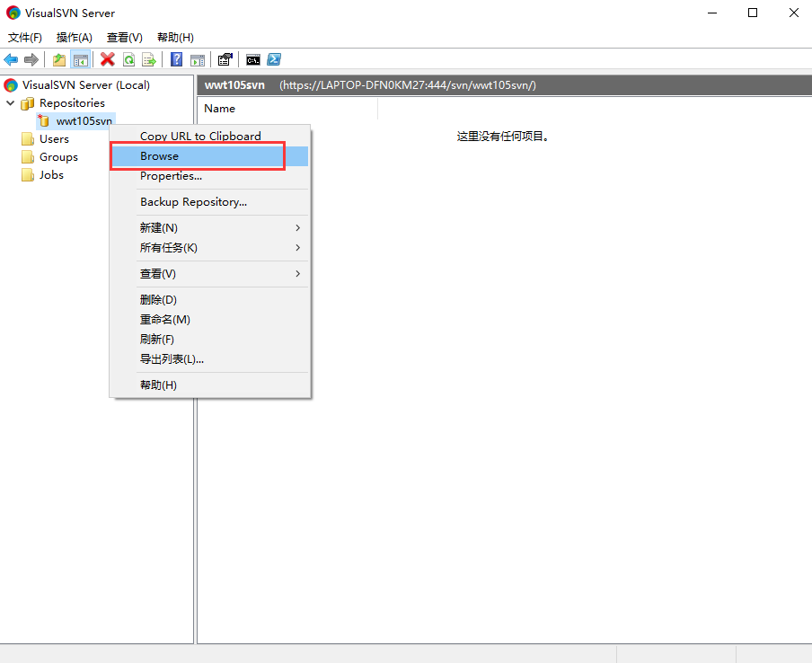Image resolution: width=812 pixels, height=663 pixels.
Task: Open the command prompt toolbar icon
Action: click(253, 59)
